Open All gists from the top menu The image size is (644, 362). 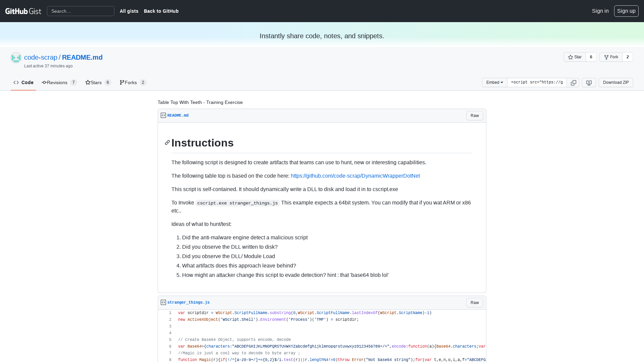[x=129, y=11]
